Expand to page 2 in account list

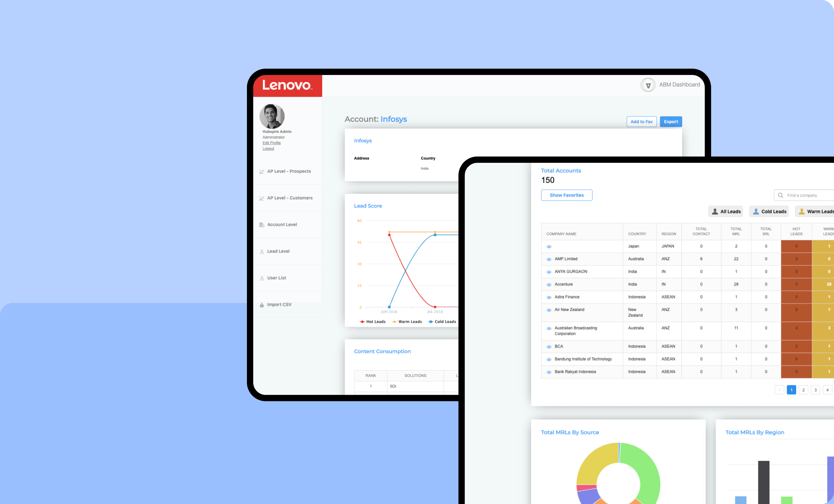point(803,390)
